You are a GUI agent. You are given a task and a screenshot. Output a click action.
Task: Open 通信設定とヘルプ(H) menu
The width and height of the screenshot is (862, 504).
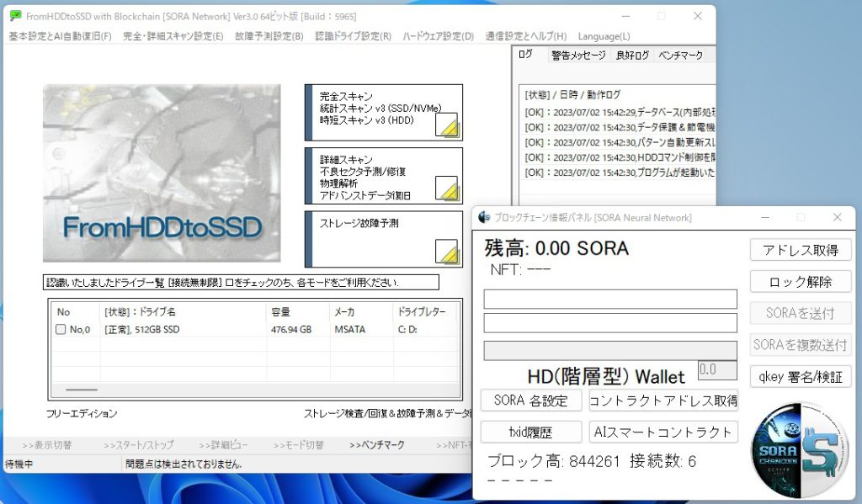point(525,36)
